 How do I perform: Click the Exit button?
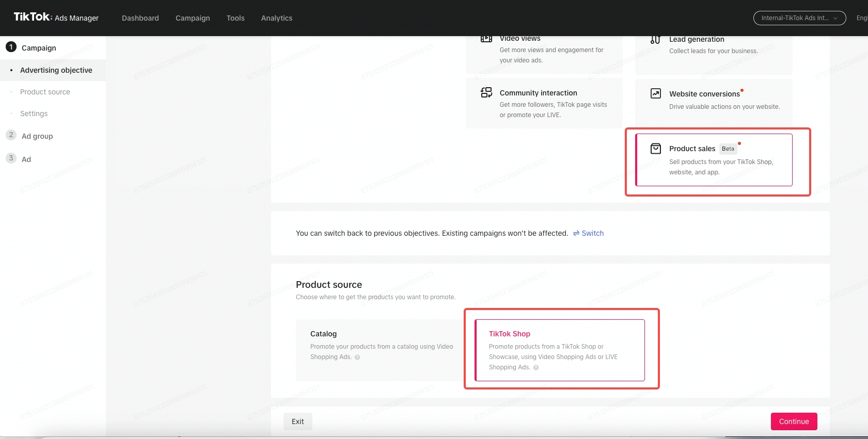point(297,421)
